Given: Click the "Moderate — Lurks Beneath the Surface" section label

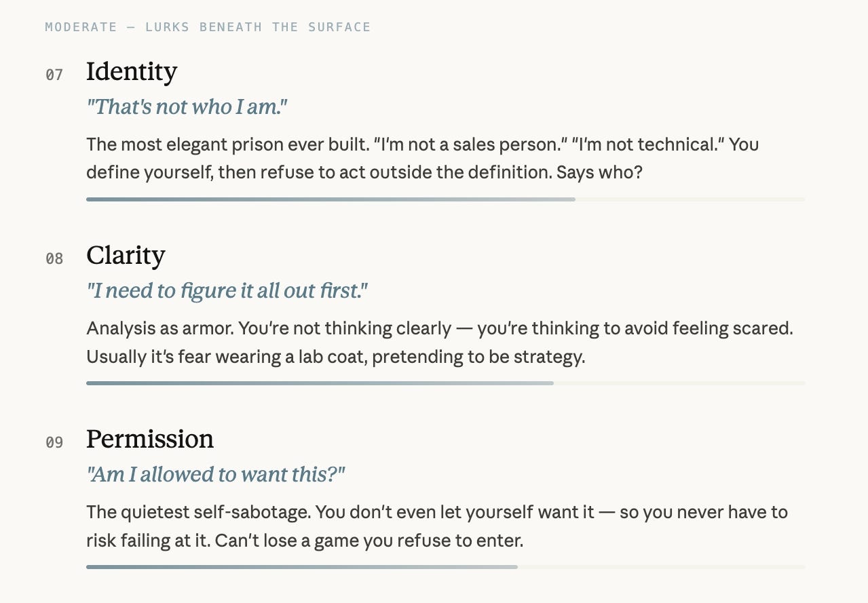Looking at the screenshot, I should pyautogui.click(x=208, y=27).
